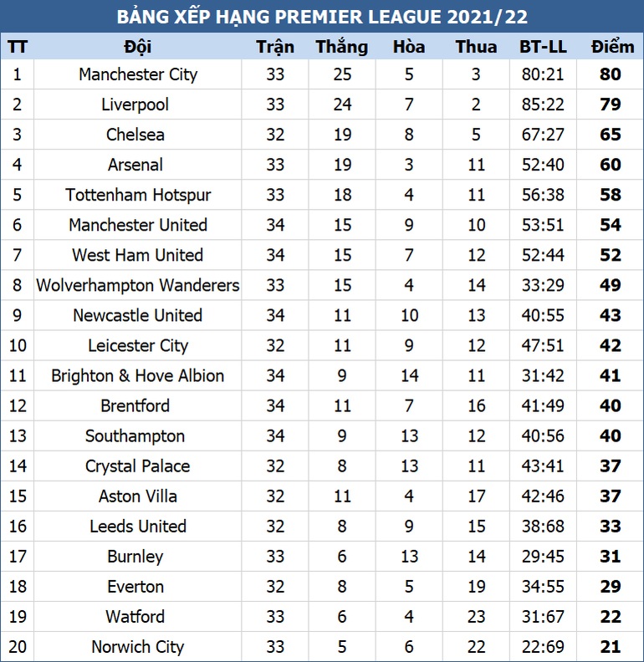
Task: Select the BT-LL column header
Action: [x=543, y=47]
